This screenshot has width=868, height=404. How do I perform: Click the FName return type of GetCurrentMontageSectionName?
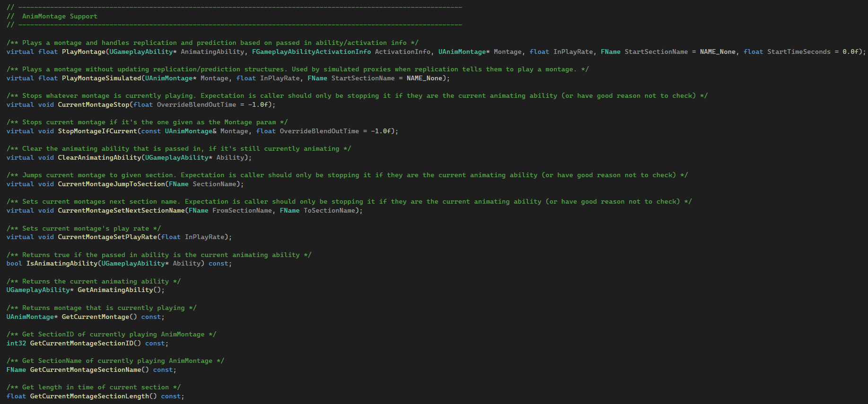click(x=16, y=370)
